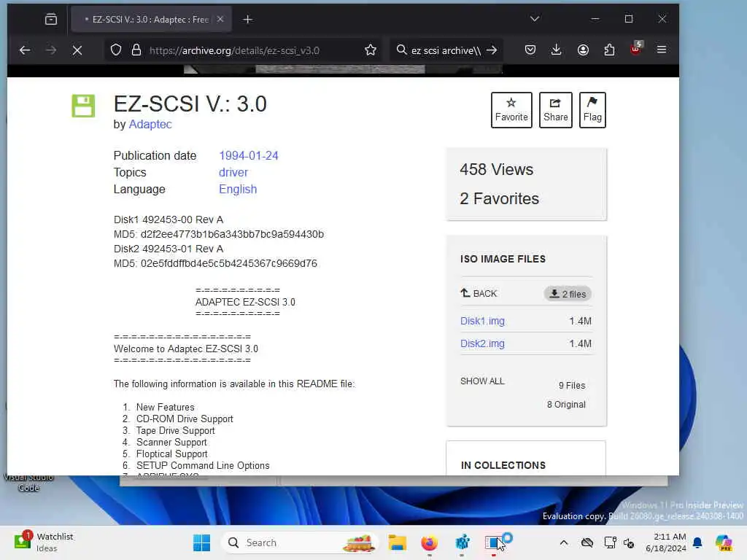747x560 pixels.
Task: Click the 458 Views text
Action: point(496,169)
